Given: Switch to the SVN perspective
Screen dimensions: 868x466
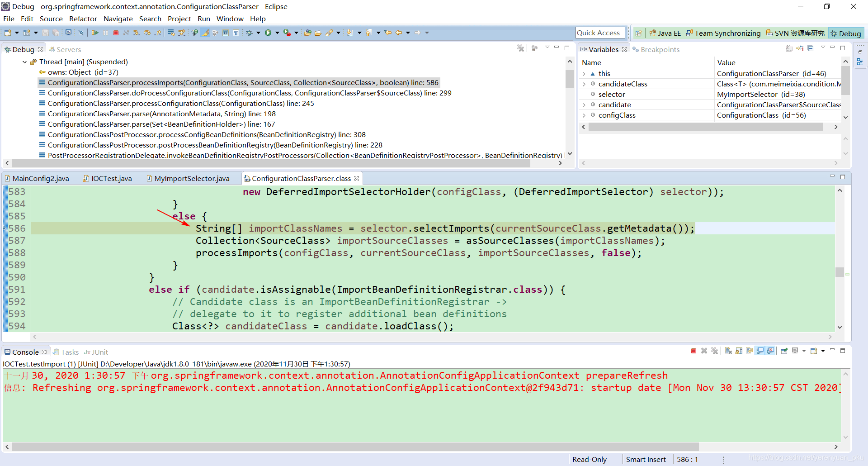Looking at the screenshot, I should tap(796, 33).
